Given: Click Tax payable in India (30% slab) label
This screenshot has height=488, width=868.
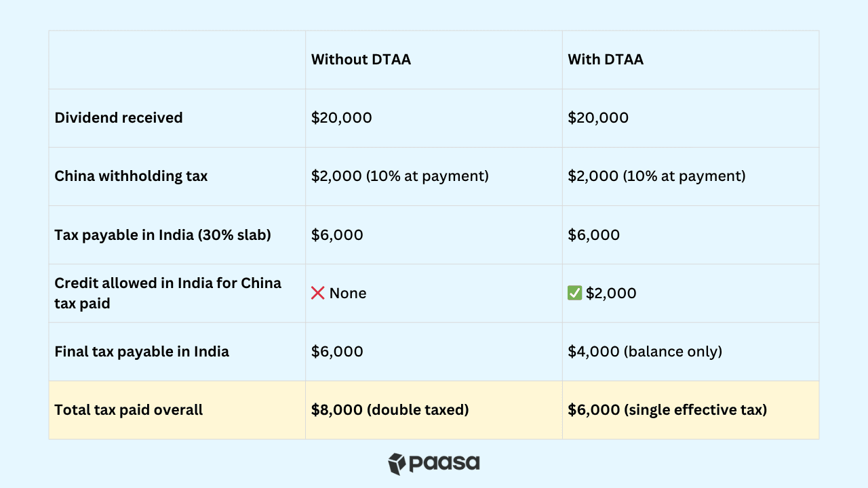Looking at the screenshot, I should [163, 235].
